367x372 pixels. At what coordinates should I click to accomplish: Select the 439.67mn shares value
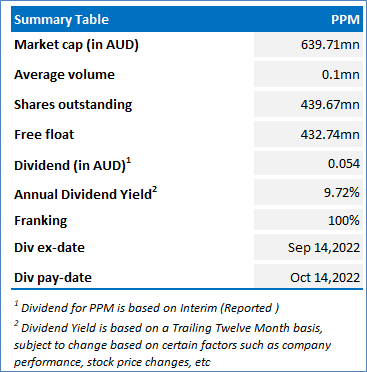(x=308, y=104)
